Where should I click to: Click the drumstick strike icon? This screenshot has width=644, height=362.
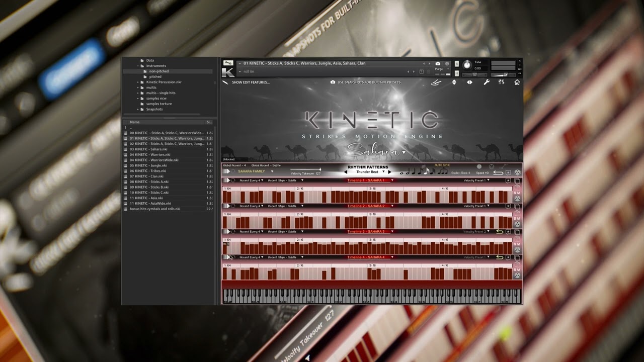(436, 82)
